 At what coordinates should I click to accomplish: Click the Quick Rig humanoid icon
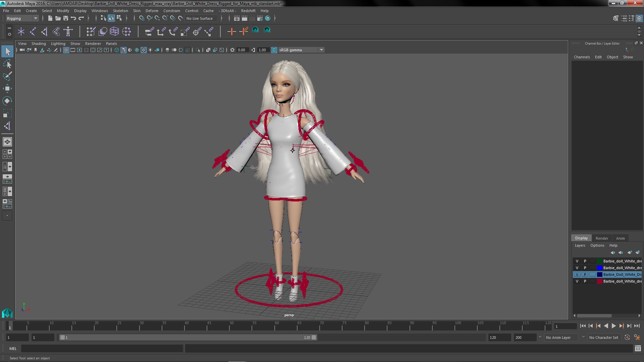(68, 32)
